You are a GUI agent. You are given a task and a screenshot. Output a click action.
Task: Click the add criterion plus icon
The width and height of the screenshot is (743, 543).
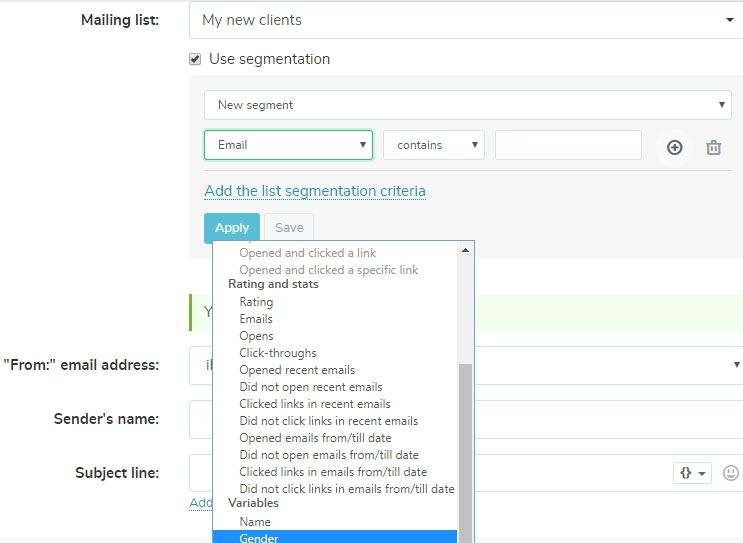[675, 147]
